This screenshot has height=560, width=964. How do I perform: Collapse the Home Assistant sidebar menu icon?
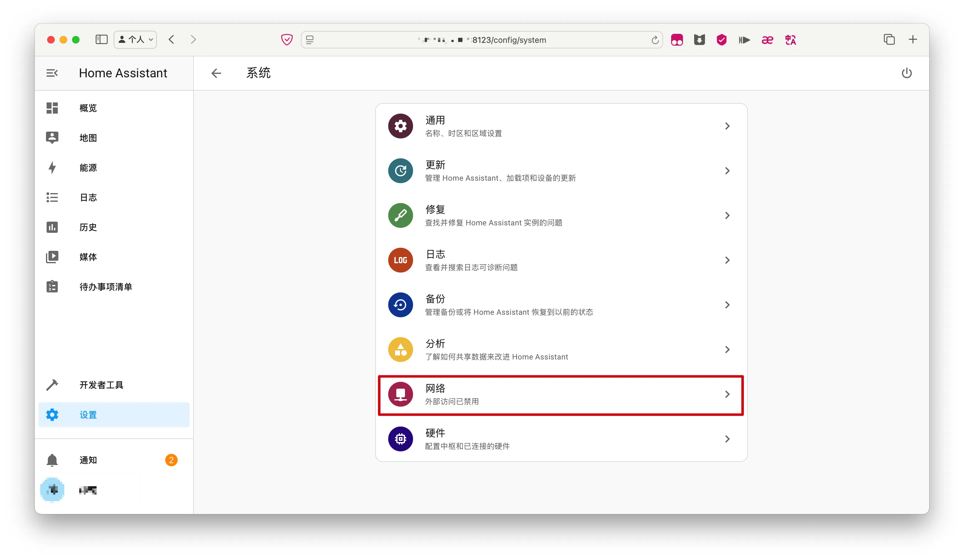click(x=52, y=73)
